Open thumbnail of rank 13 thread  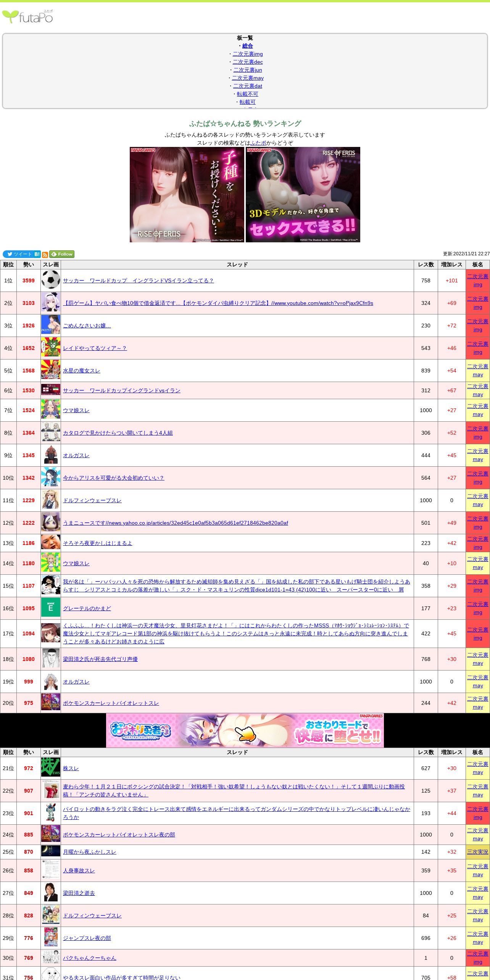click(51, 542)
